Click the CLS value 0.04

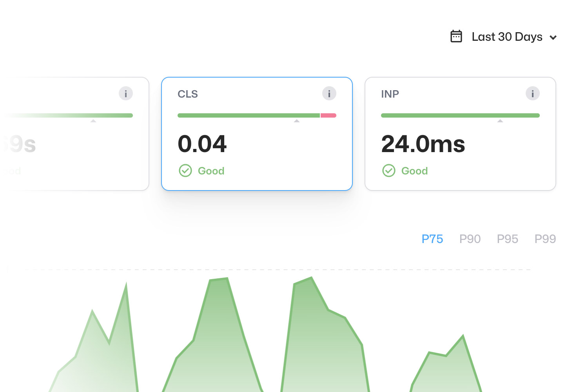[x=202, y=144]
